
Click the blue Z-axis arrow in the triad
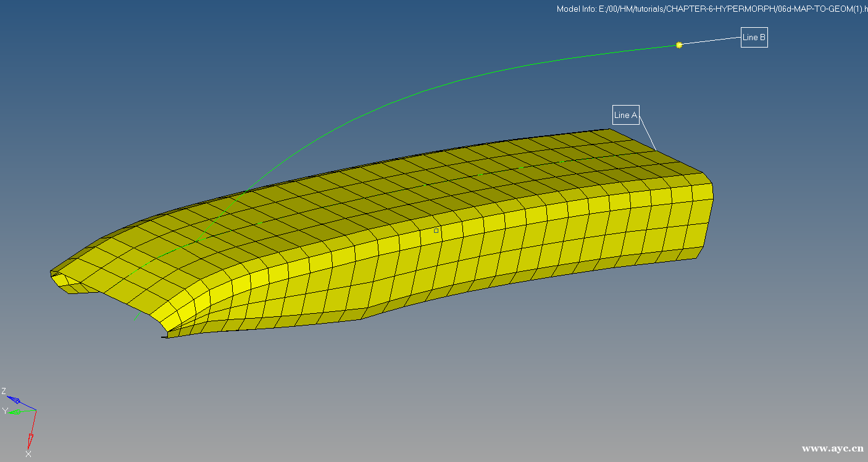[16, 401]
